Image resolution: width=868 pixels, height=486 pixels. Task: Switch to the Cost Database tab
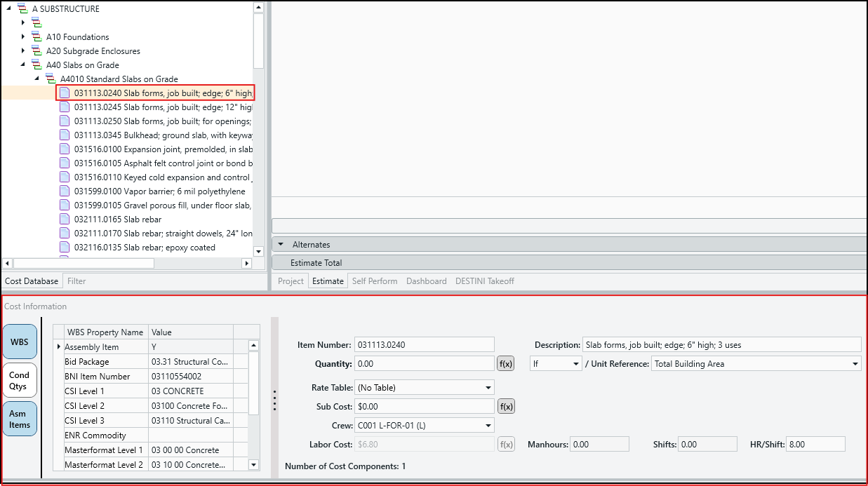[x=32, y=281]
